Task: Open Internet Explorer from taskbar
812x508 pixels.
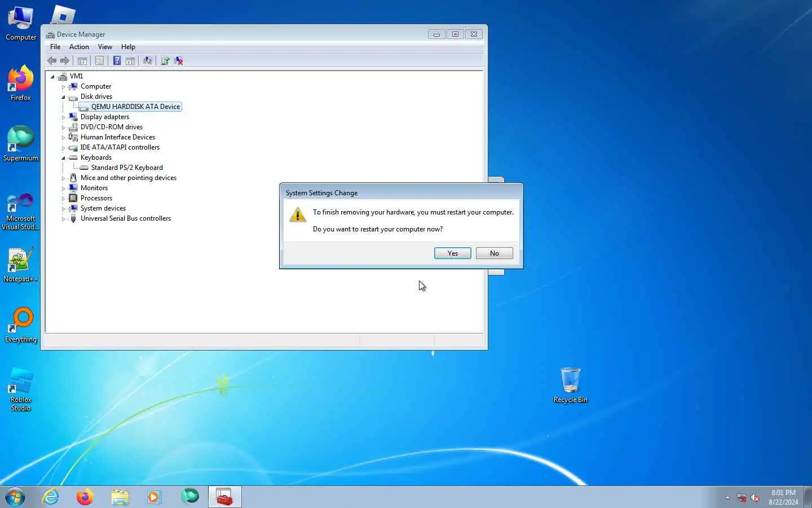Action: click(x=51, y=497)
